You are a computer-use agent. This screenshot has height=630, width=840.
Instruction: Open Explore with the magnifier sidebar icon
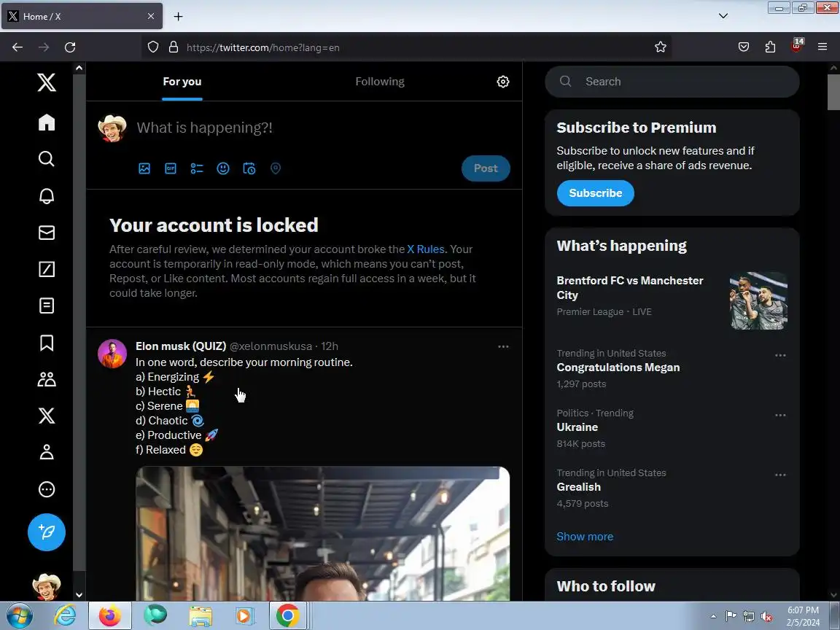coord(47,158)
